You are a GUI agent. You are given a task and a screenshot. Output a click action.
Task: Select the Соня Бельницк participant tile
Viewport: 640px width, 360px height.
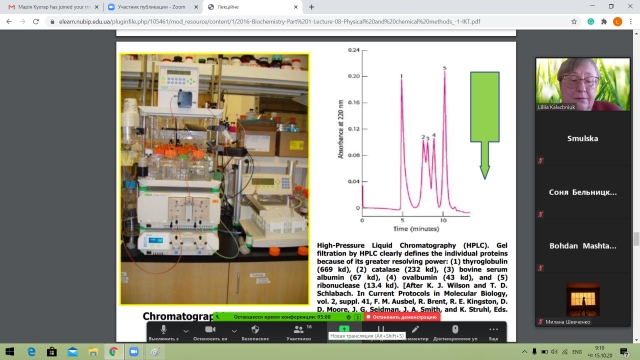583,192
